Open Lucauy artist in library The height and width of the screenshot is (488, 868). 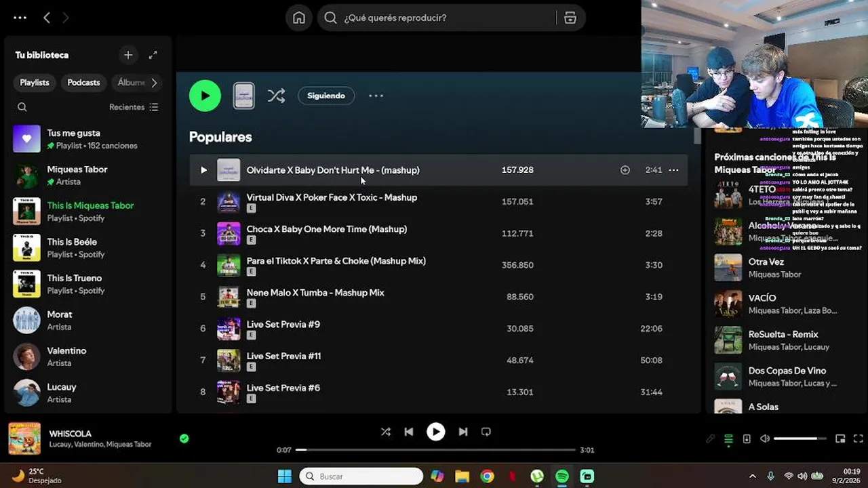[x=88, y=393]
